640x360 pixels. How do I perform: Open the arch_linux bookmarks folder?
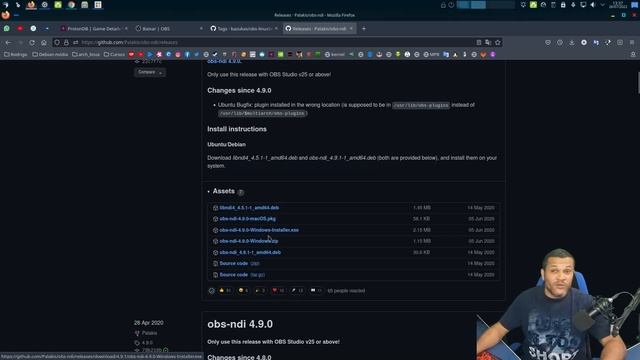click(x=86, y=54)
